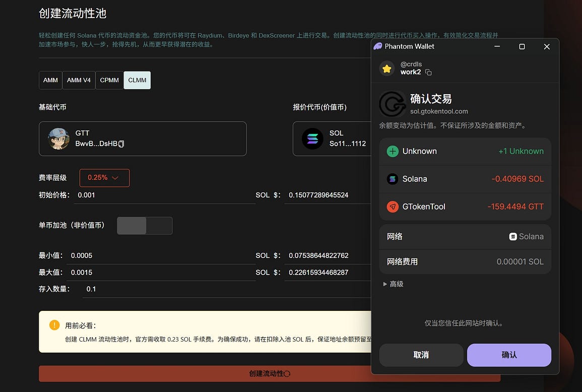The height and width of the screenshot is (392, 582).
Task: Click green plus icon by Unknown
Action: coord(393,151)
